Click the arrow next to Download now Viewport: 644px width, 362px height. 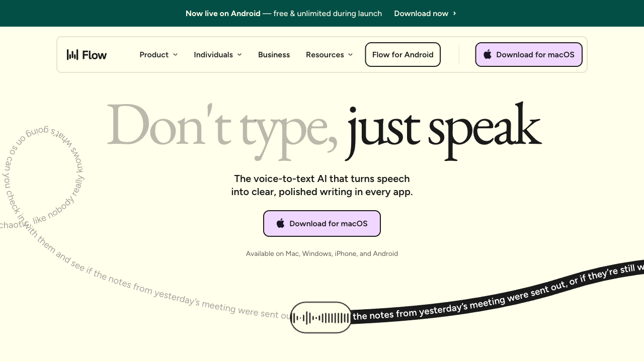click(455, 14)
